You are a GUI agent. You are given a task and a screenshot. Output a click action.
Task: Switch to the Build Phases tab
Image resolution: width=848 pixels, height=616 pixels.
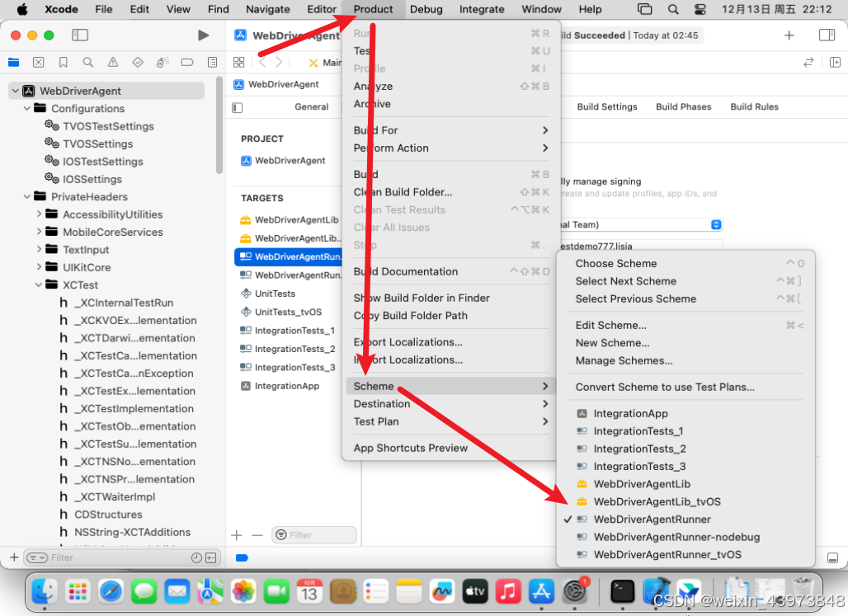click(684, 107)
